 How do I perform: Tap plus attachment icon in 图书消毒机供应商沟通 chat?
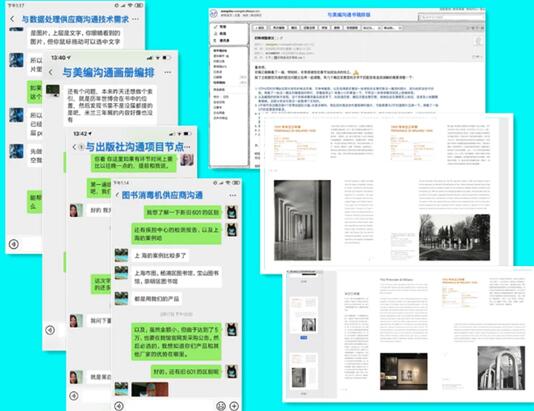(234, 406)
